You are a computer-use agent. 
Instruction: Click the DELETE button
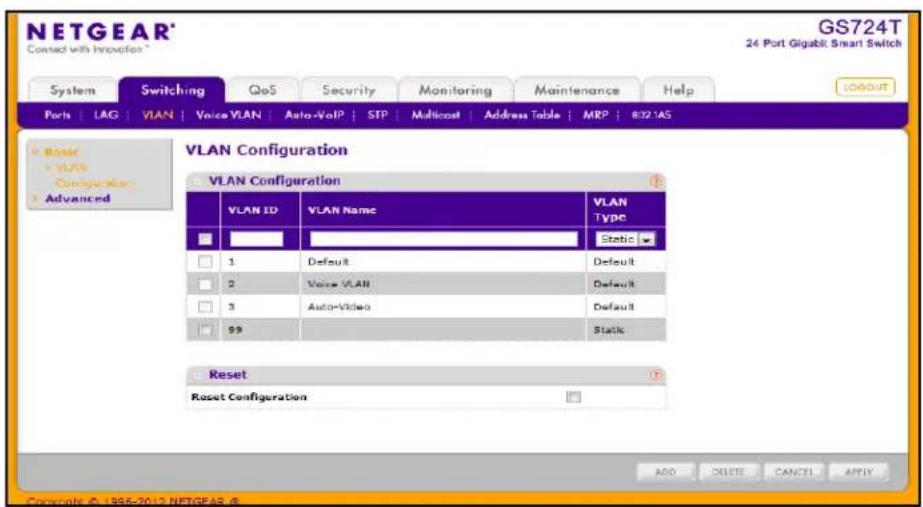coord(729,472)
